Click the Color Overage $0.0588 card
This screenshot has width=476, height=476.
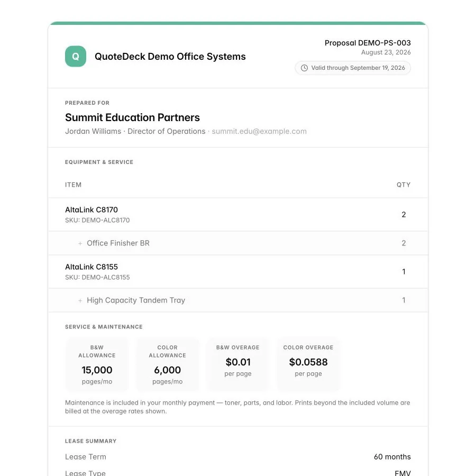tap(308, 364)
